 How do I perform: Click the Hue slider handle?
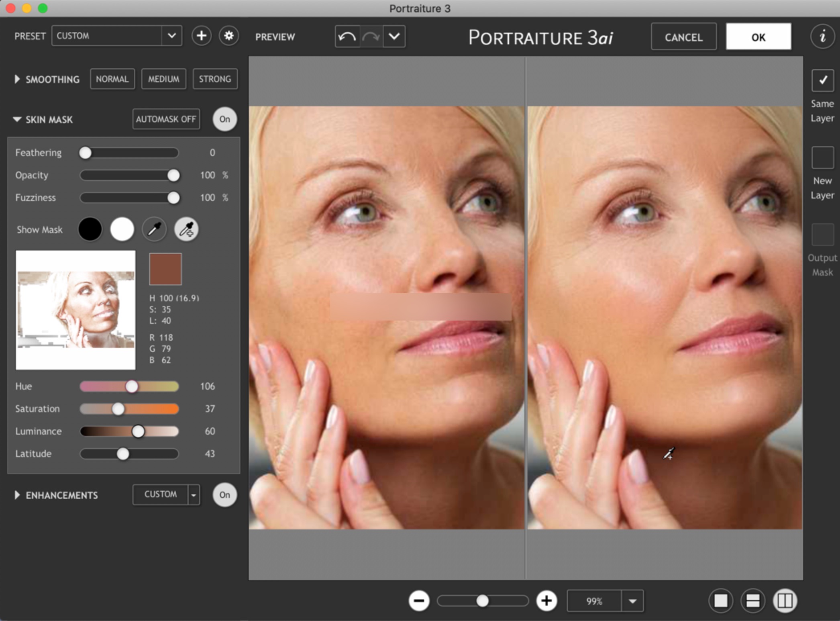click(x=132, y=386)
